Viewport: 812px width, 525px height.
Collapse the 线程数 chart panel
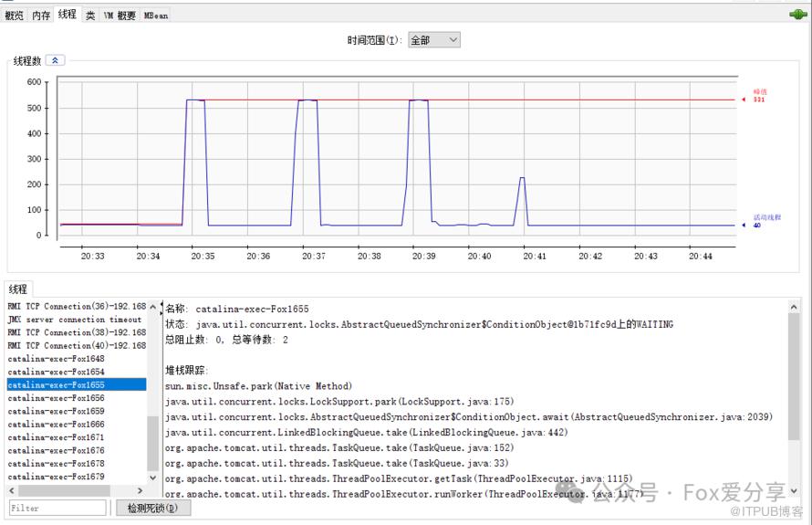tap(55, 60)
